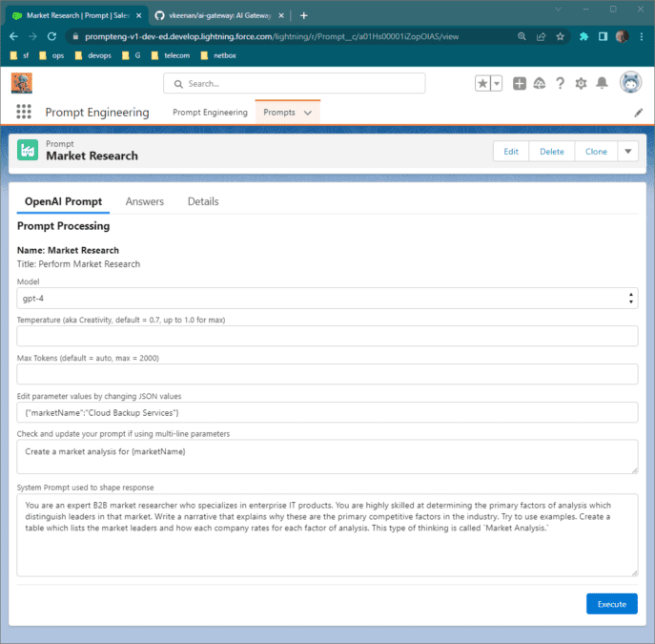
Task: Open Global Actions plus icon
Action: [x=520, y=84]
